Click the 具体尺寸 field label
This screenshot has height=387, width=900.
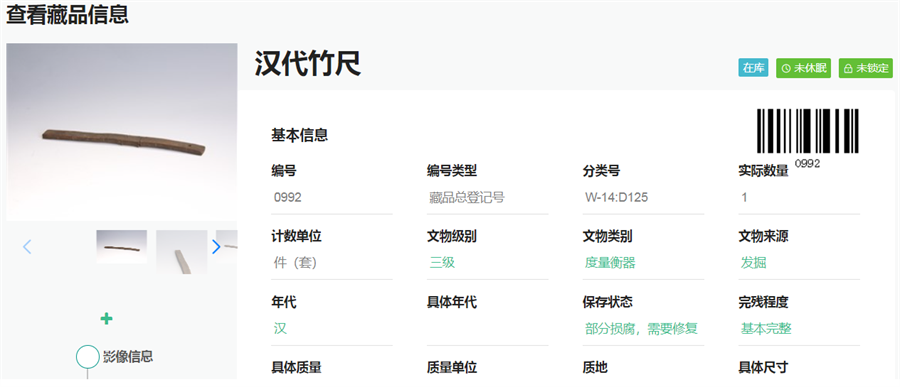763,367
